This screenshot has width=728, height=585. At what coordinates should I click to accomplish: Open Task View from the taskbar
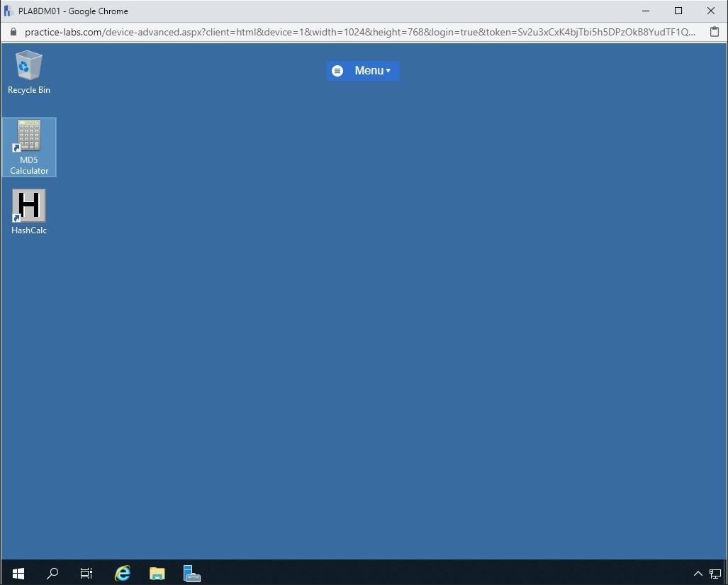86,573
